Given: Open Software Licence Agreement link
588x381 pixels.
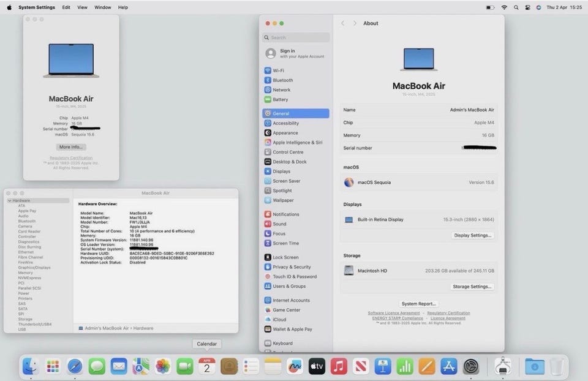Looking at the screenshot, I should [x=394, y=313].
